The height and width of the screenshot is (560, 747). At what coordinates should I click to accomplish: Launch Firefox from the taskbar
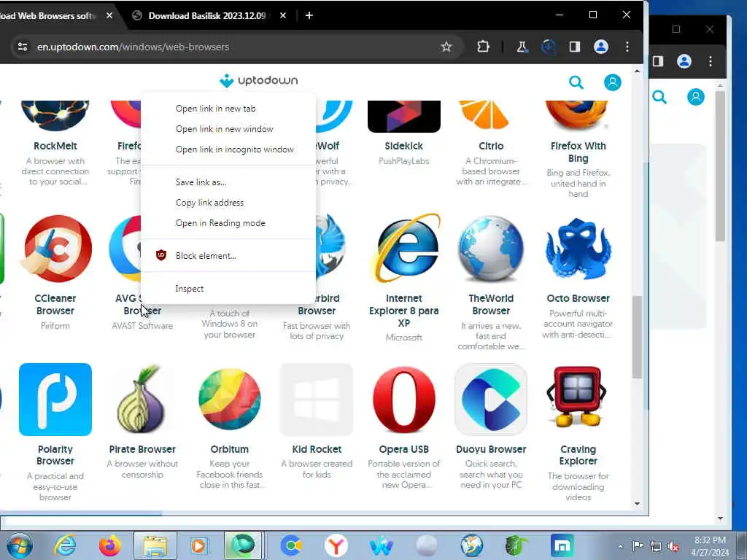point(109,545)
